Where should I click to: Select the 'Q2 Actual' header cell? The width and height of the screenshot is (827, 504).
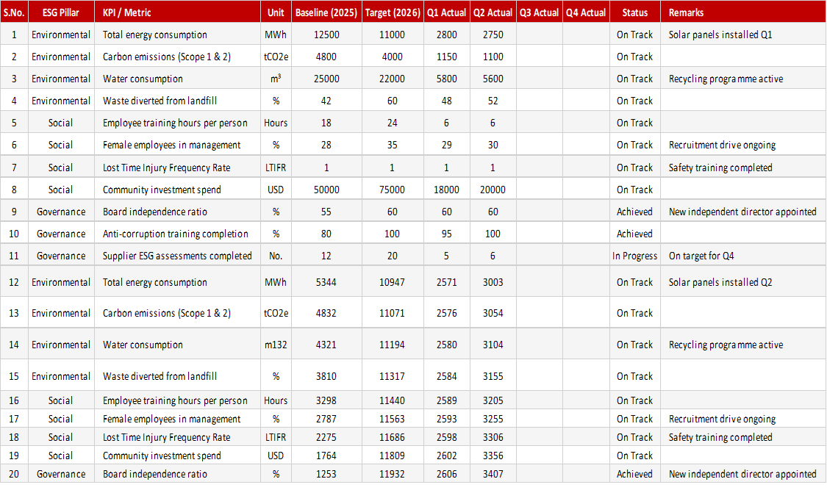click(493, 12)
